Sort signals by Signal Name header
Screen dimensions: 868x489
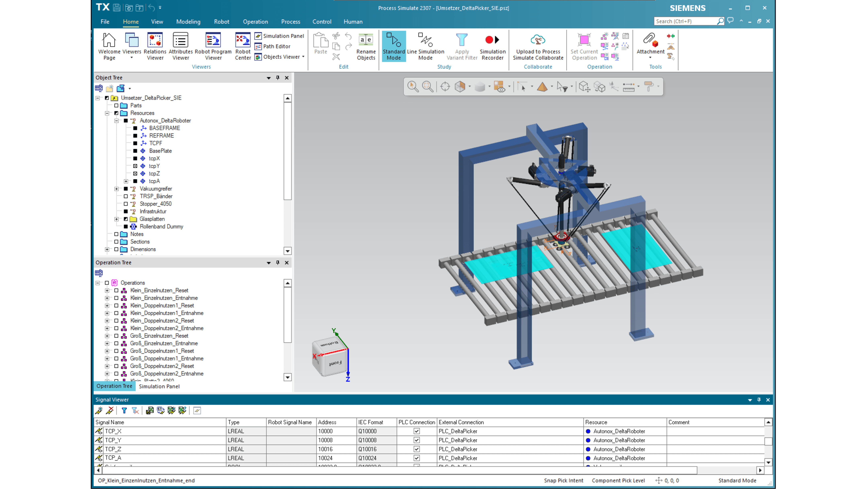(160, 422)
